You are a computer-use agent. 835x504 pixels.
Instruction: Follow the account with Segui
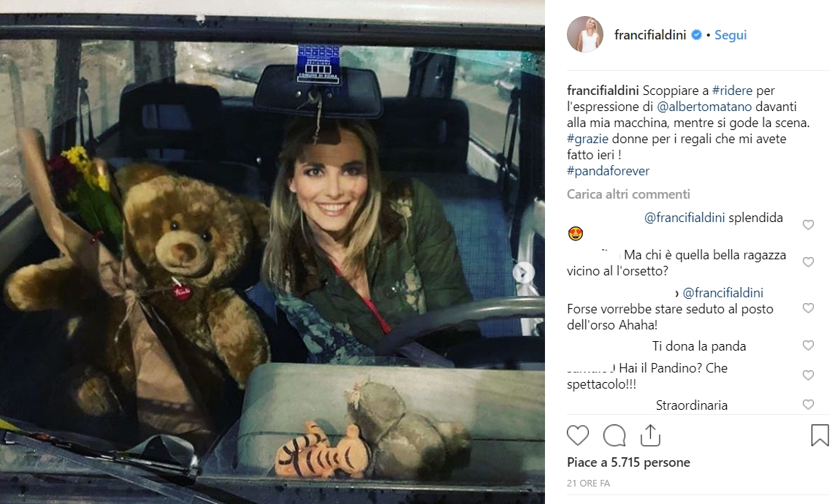tap(730, 35)
